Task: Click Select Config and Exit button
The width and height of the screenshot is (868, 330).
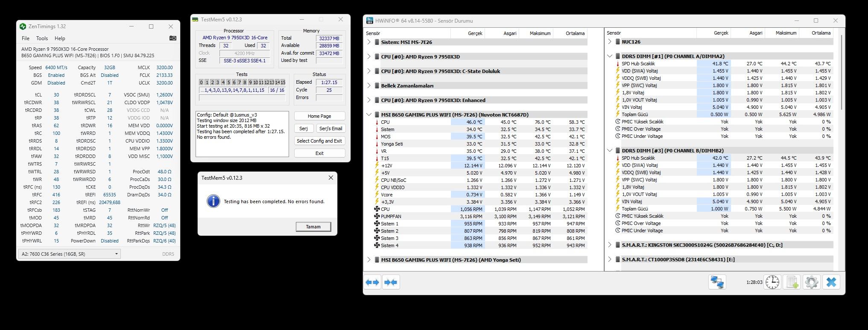Action: click(x=319, y=141)
